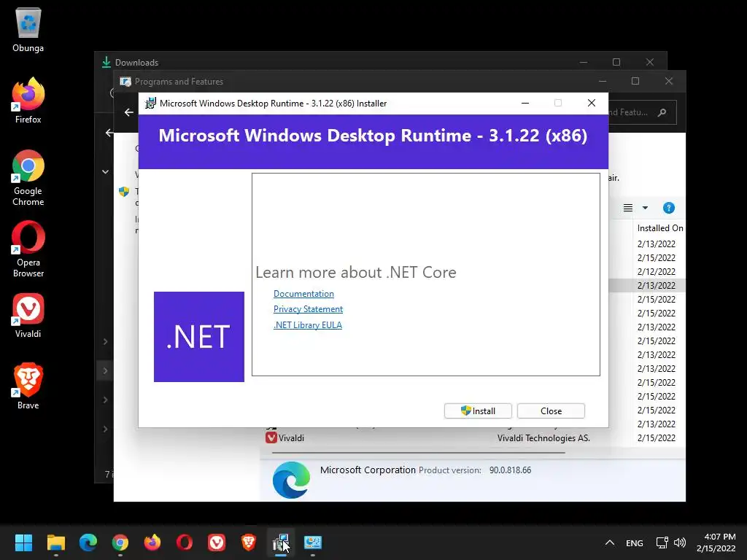Click the product version 90.0.818.66 text
Screen dimensions: 747x560
510,470
